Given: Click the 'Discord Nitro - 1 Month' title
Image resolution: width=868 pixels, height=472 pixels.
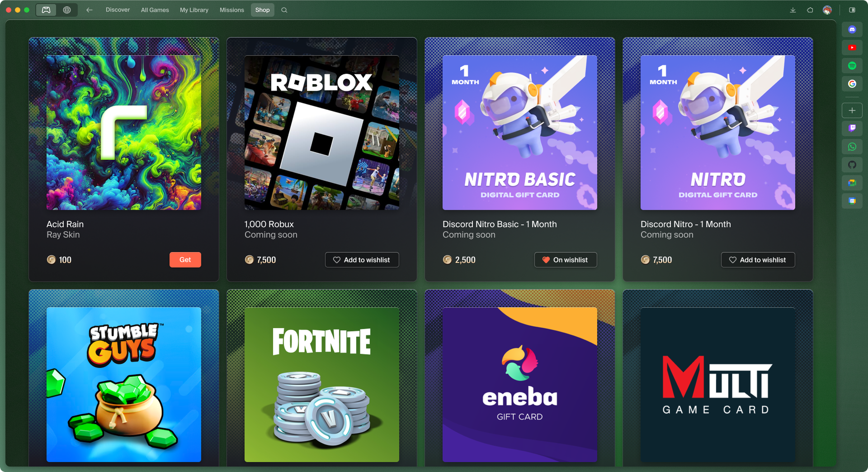Looking at the screenshot, I should coord(685,224).
